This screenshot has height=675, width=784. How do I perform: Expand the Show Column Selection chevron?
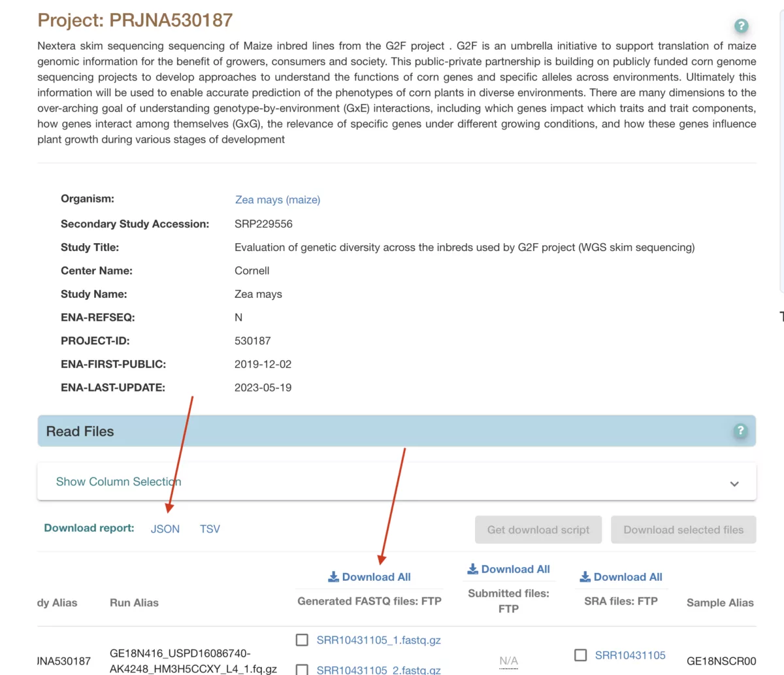click(734, 484)
